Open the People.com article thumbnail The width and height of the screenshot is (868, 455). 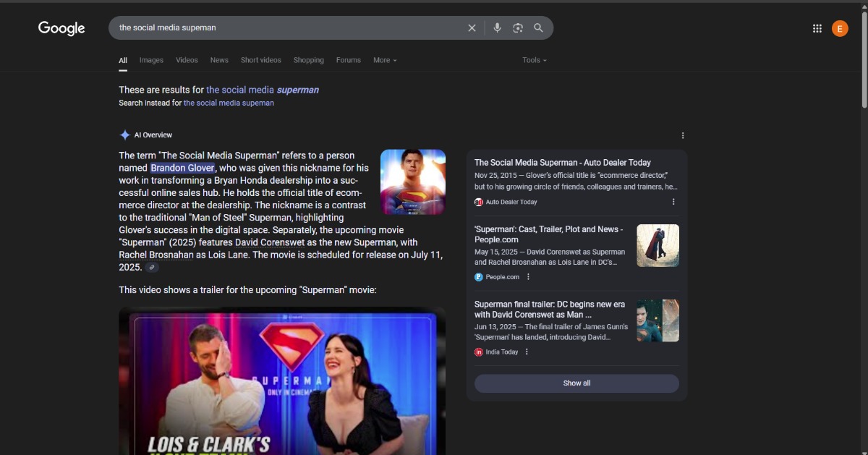pos(658,245)
